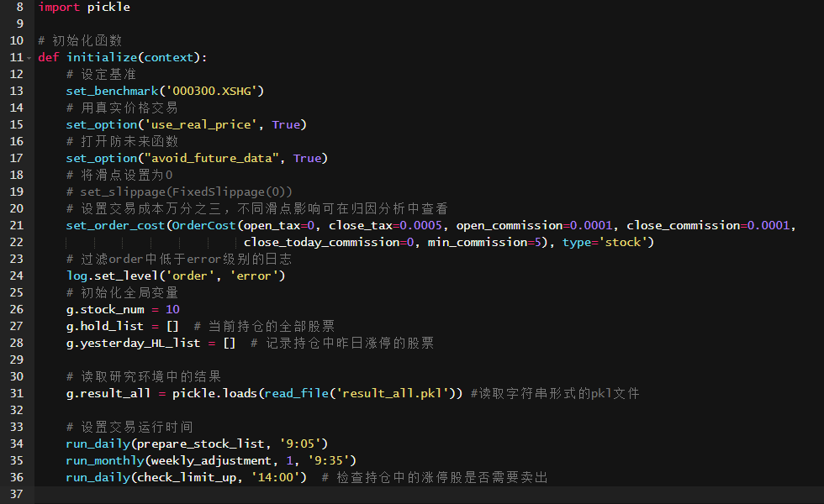Click line number 13 in the gutter
The image size is (824, 504).
tap(16, 91)
